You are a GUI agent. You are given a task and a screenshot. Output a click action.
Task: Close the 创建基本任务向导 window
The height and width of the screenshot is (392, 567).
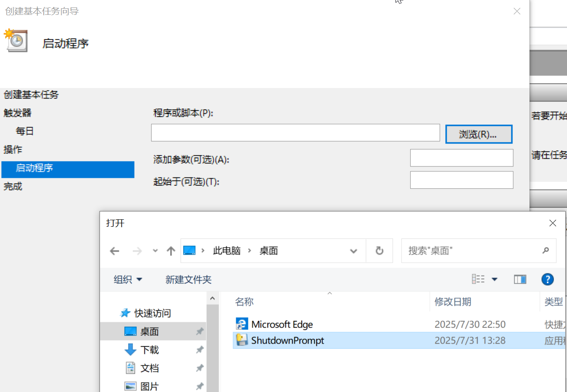pos(517,11)
